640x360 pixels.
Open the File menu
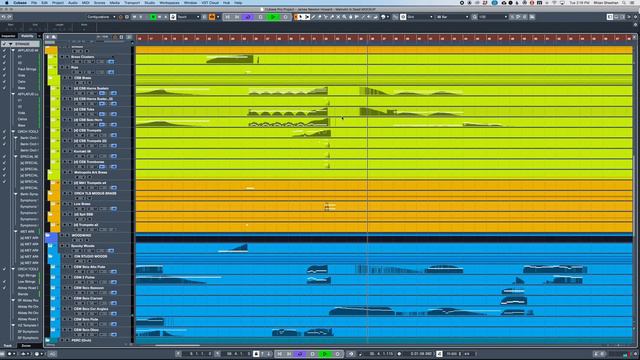34,3
